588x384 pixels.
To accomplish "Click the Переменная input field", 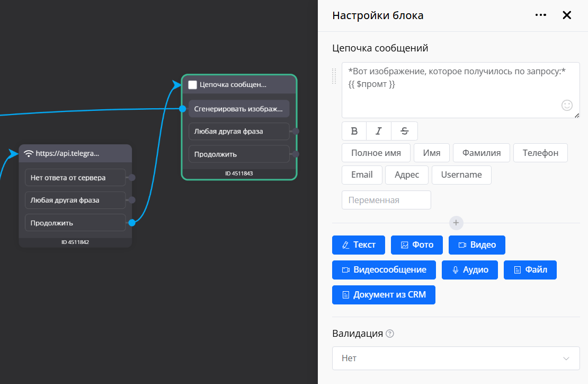I will pos(386,200).
